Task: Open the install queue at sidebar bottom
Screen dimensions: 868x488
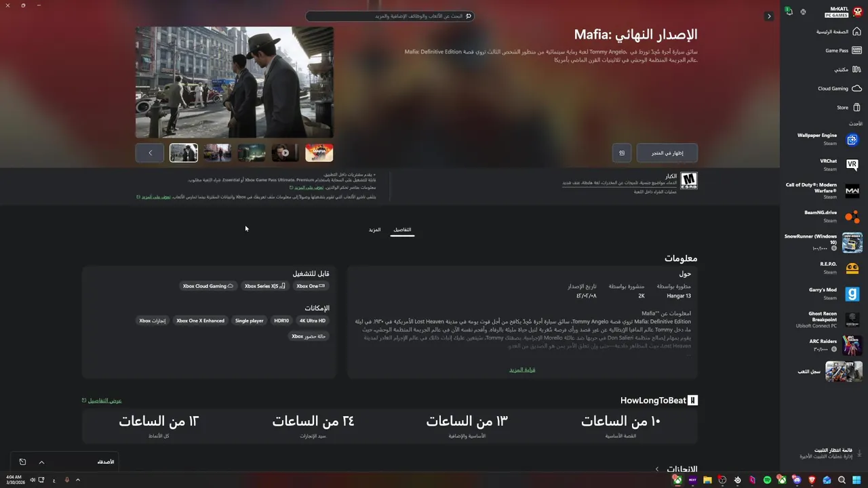Action: point(832,453)
